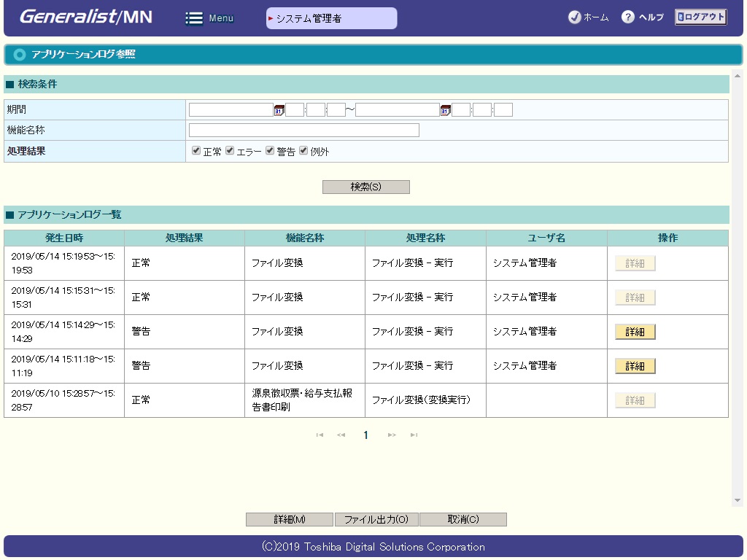Image resolution: width=747 pixels, height=560 pixels.
Task: Open the start date calendar icon
Action: coord(279,110)
